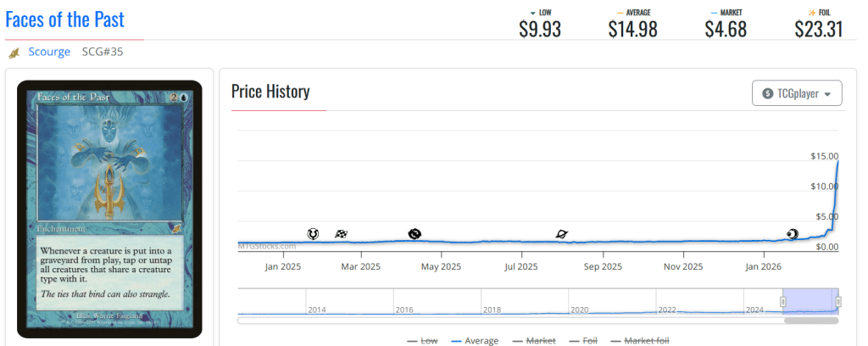Open the TCGplayer price source dropdown
The image size is (868, 346).
[797, 93]
